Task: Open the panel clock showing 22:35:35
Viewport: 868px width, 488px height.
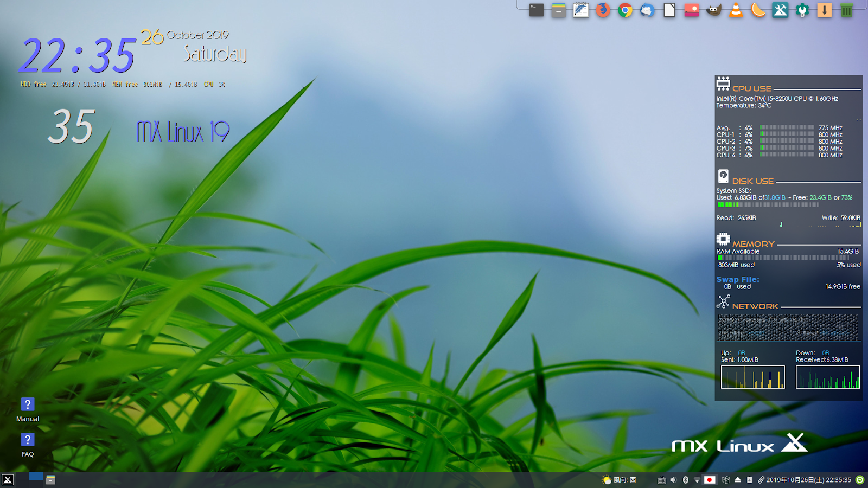Action: click(808, 480)
